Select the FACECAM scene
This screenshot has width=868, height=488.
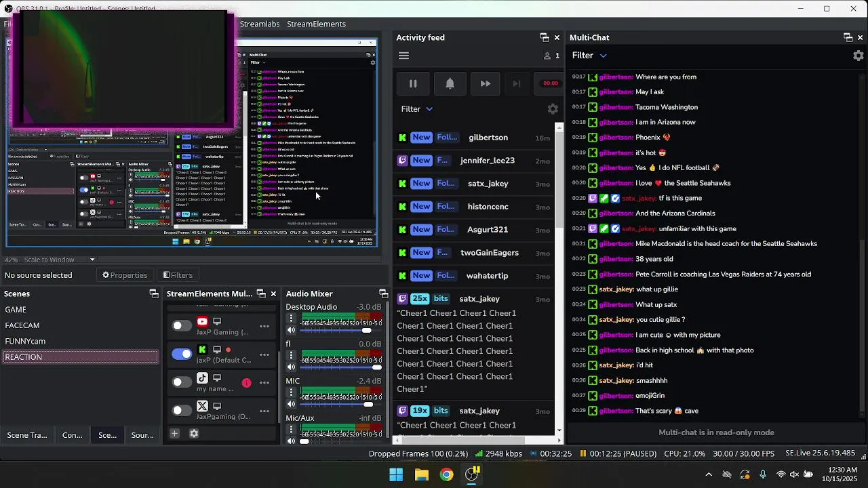coord(80,325)
